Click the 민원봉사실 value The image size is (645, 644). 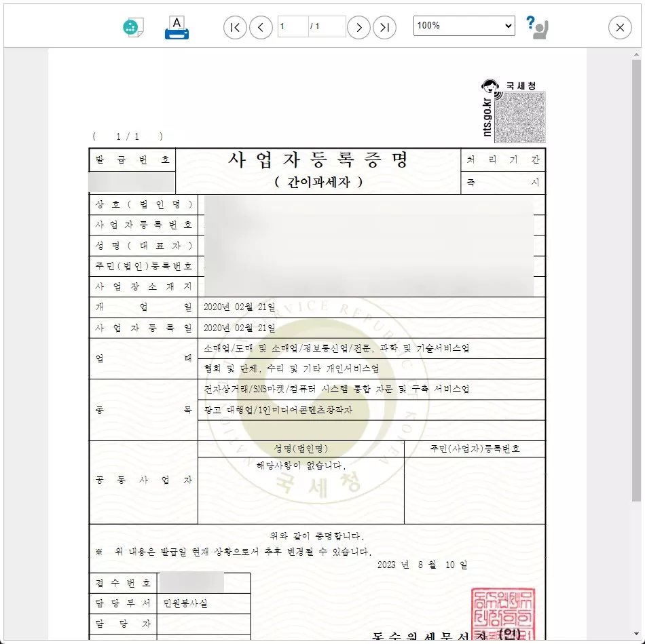(x=185, y=603)
